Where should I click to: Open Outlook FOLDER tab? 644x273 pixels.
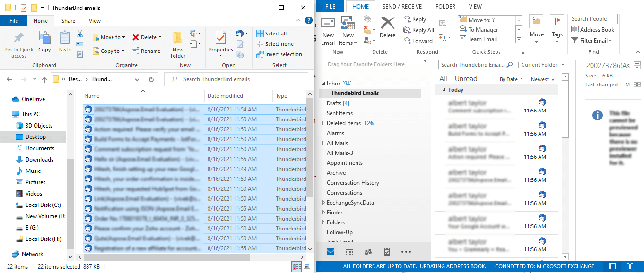click(x=445, y=7)
